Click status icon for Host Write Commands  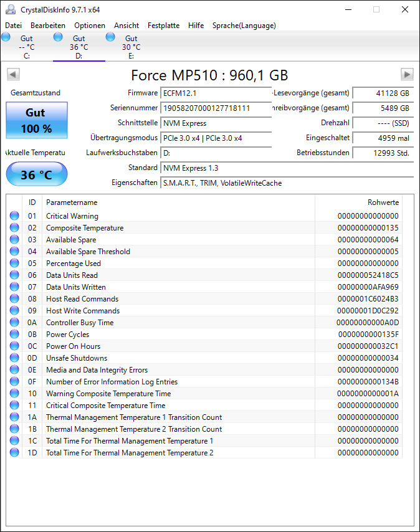pos(14,310)
